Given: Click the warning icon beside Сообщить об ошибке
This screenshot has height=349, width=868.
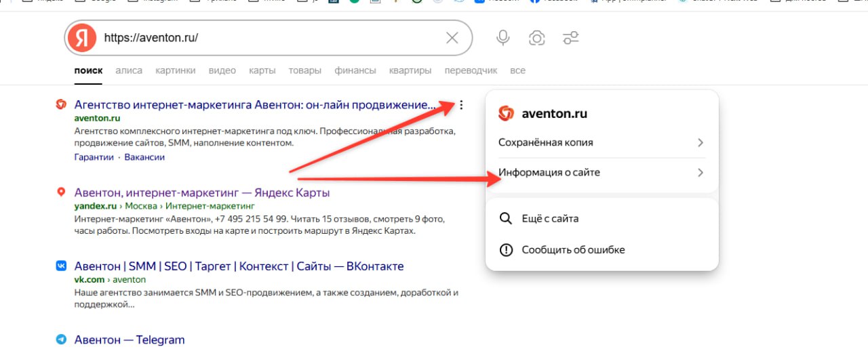Looking at the screenshot, I should click(x=506, y=249).
